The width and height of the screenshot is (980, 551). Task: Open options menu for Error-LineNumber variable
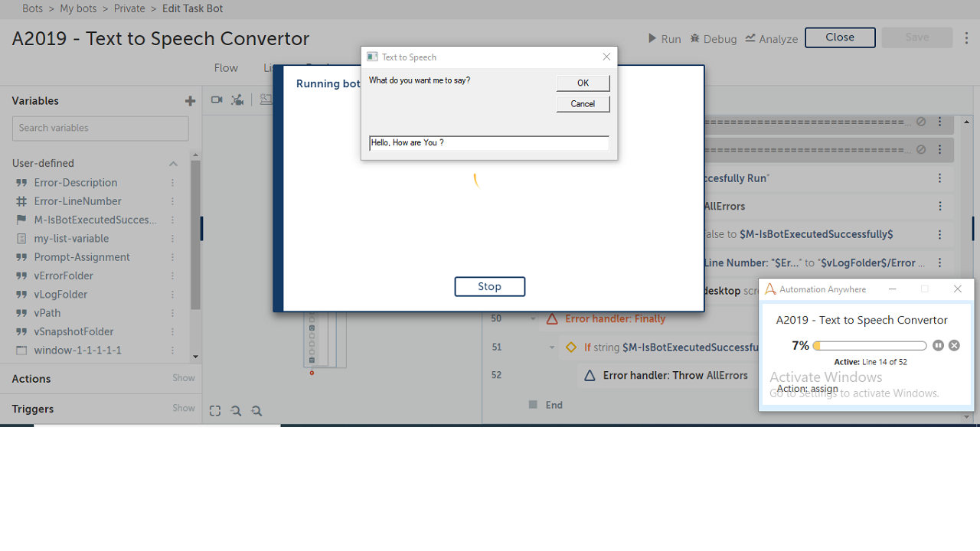(173, 201)
